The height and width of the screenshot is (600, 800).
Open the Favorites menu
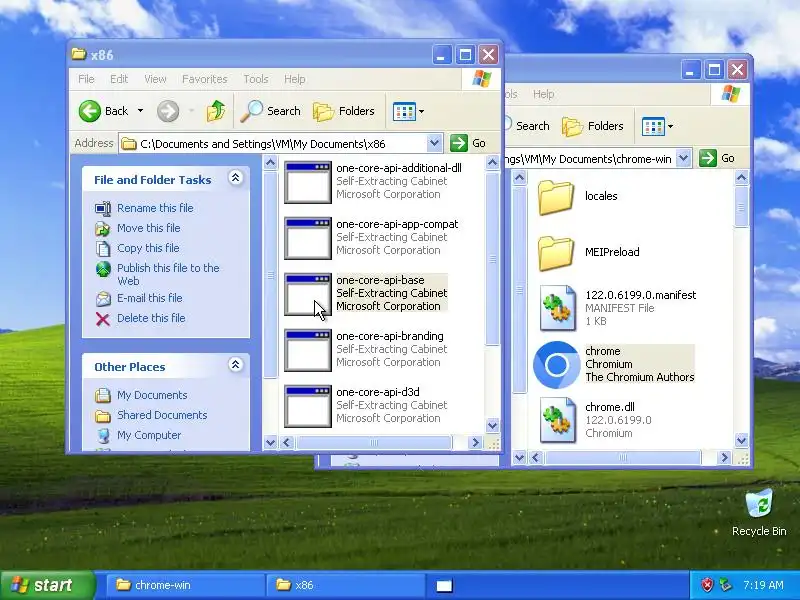click(205, 79)
